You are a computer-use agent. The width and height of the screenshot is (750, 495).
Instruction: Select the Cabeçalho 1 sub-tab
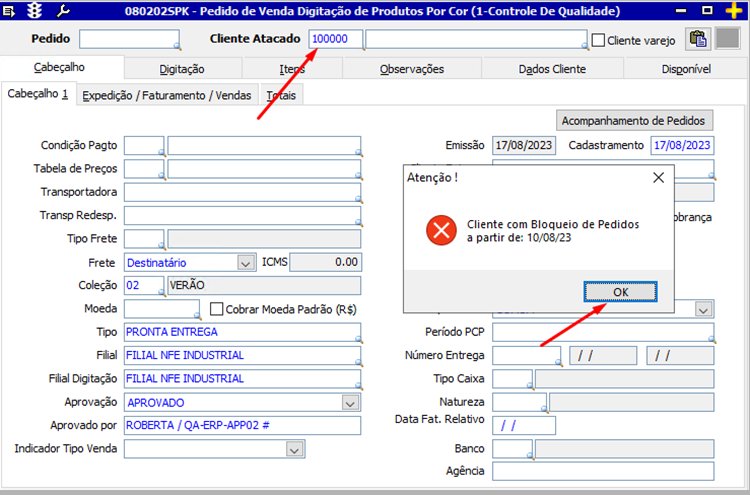(38, 94)
